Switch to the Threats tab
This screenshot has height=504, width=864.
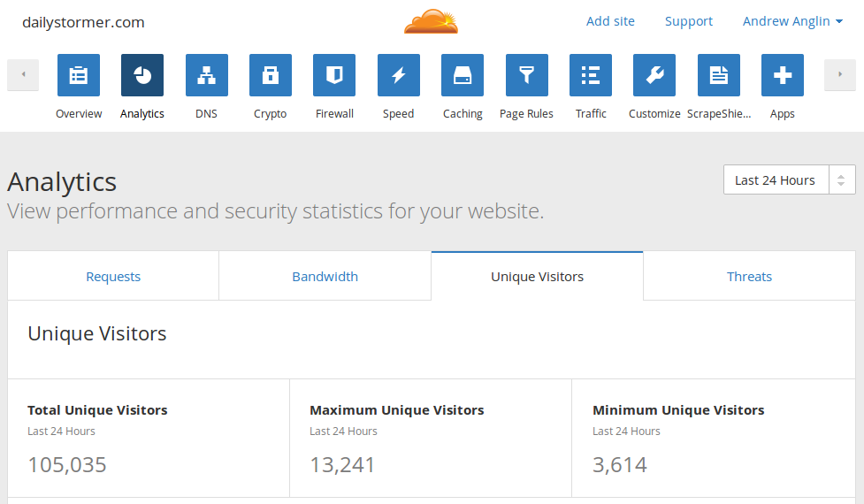click(749, 277)
